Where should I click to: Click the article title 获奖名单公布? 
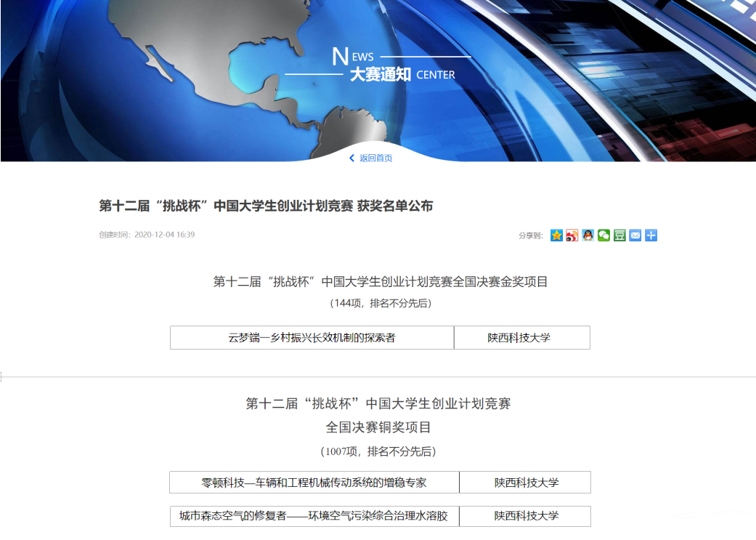tap(266, 206)
